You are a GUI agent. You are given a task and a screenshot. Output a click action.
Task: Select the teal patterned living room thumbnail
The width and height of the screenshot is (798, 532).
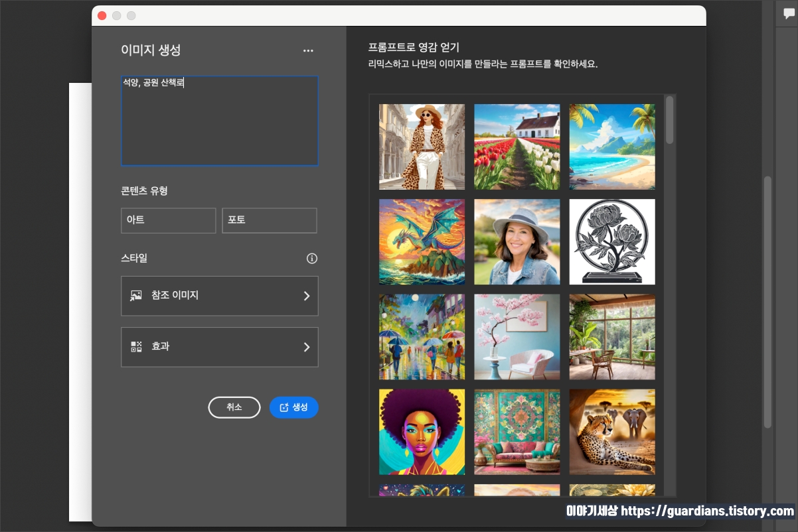(517, 432)
